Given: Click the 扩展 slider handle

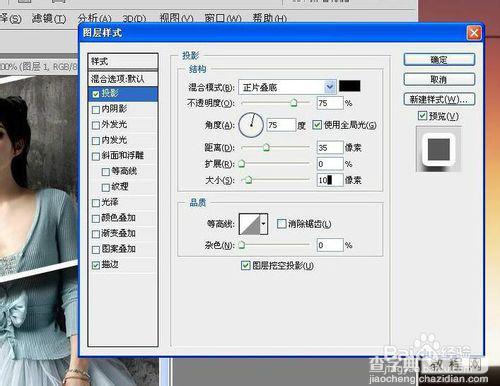Looking at the screenshot, I should click(242, 163).
